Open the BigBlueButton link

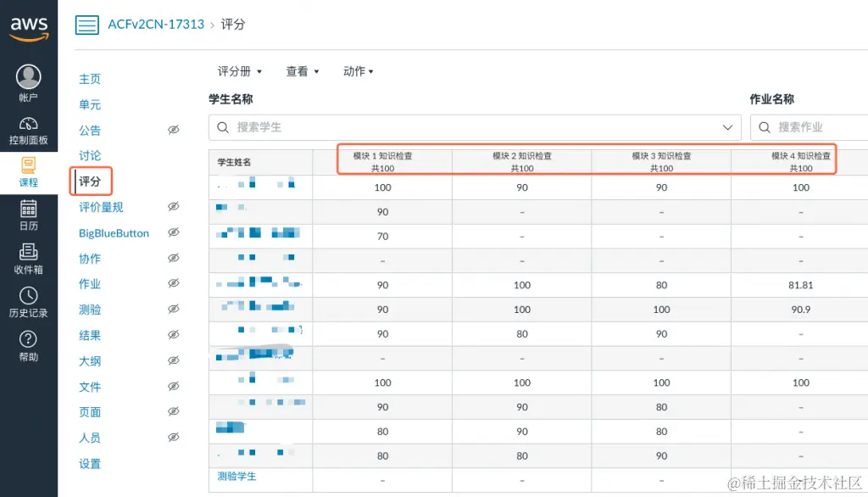coord(114,233)
